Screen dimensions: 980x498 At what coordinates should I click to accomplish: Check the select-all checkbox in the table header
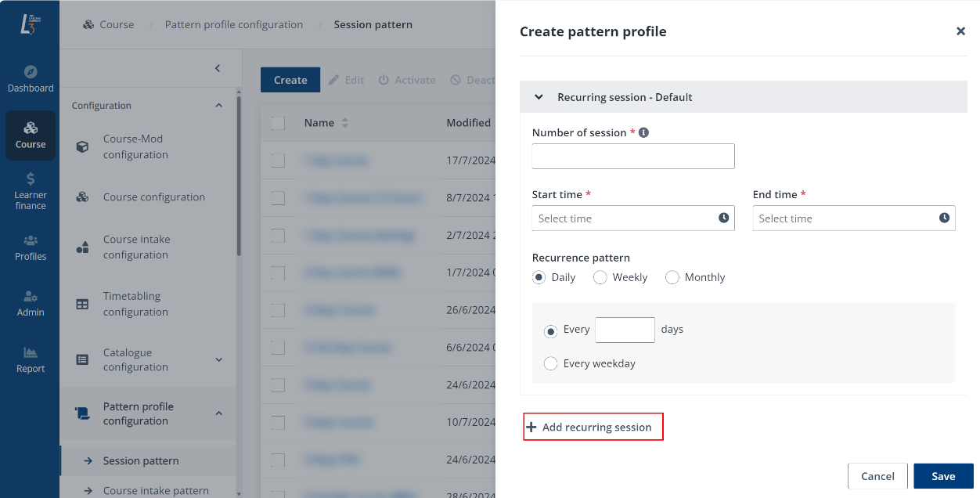point(279,122)
